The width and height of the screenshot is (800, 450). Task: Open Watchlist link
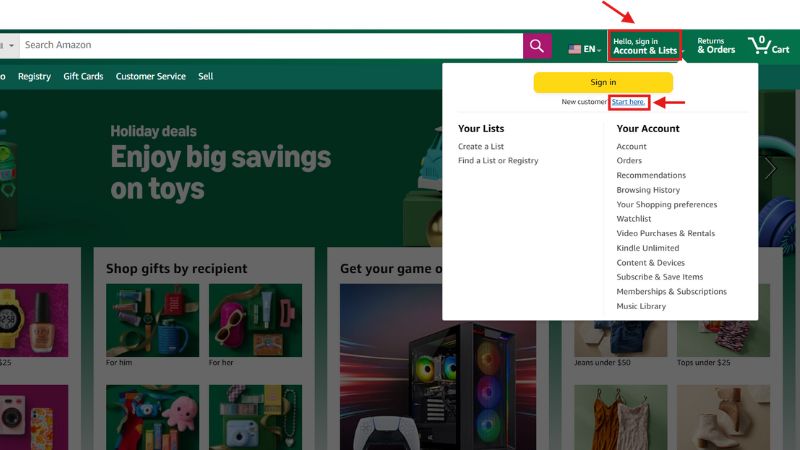[x=634, y=219]
